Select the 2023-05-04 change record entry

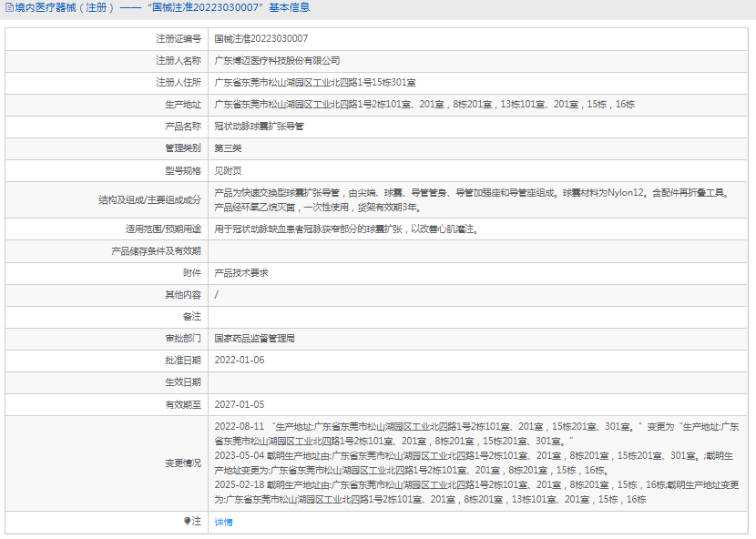(474, 463)
